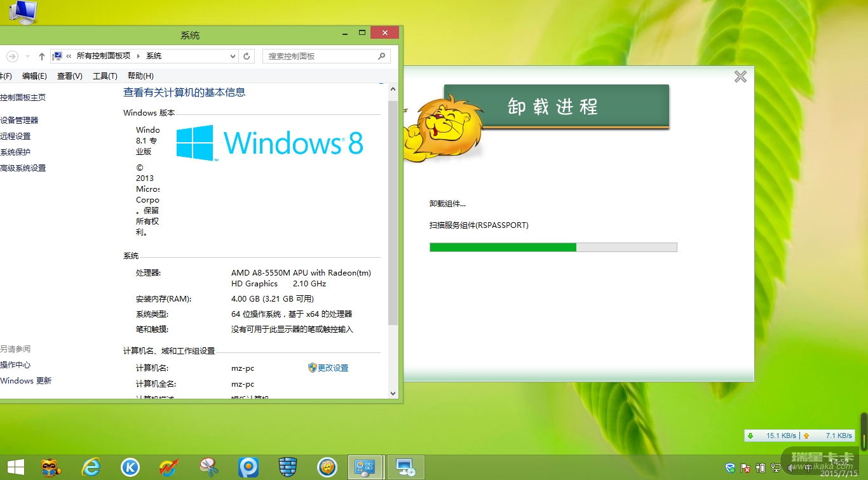Click the computer name value beside 计算机名:
This screenshot has width=868, height=480.
point(243,368)
